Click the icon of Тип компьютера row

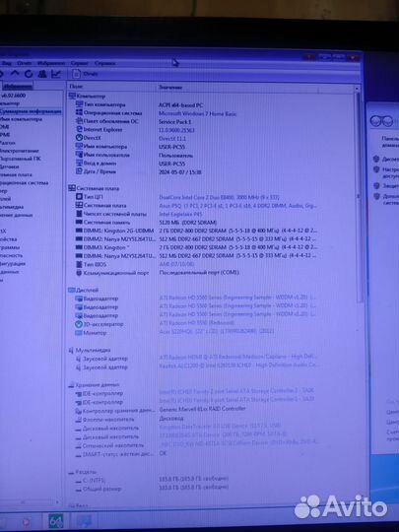click(79, 104)
